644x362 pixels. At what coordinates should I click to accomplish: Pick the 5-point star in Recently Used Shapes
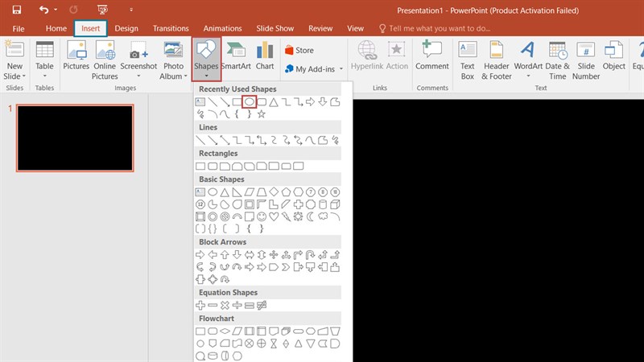(x=261, y=114)
